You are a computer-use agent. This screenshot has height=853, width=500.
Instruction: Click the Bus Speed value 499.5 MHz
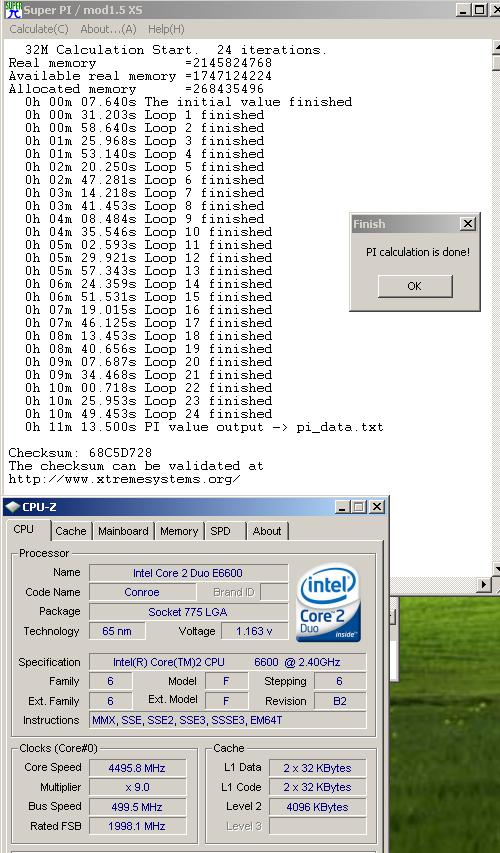[137, 807]
